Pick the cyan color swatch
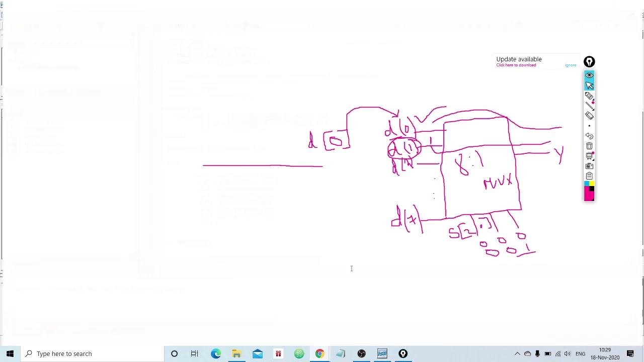Image resolution: width=644 pixels, height=362 pixels. 587,184
